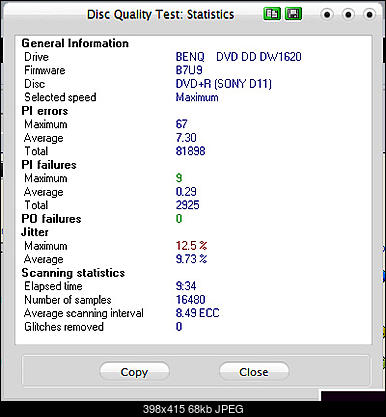
Task: Click the Glitches removed label
Action: point(64,327)
